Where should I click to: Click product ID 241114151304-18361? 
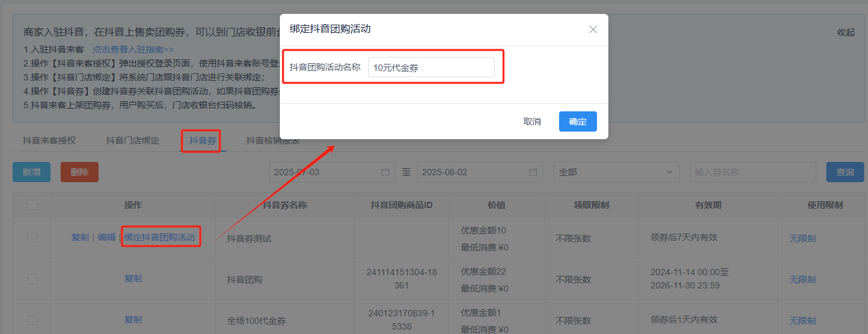pos(402,279)
